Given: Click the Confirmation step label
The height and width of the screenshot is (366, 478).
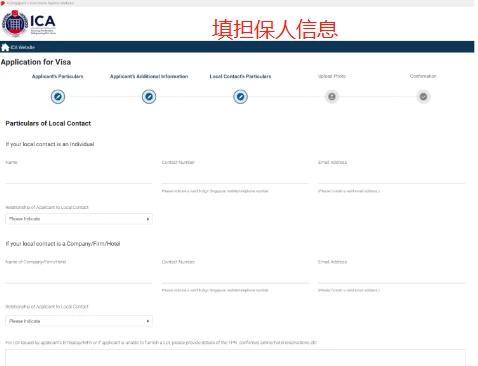Looking at the screenshot, I should click(x=423, y=76).
